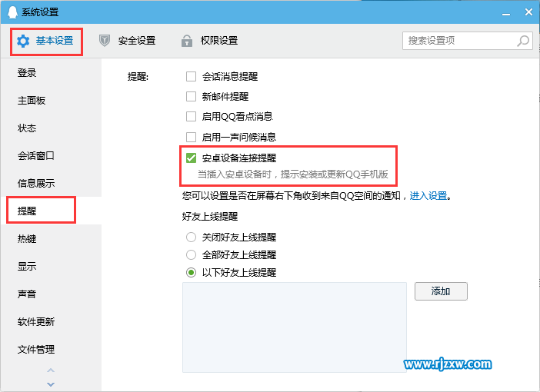Click the QQ penguin logo in title bar
Image resolution: width=540 pixels, height=392 pixels.
pyautogui.click(x=12, y=12)
